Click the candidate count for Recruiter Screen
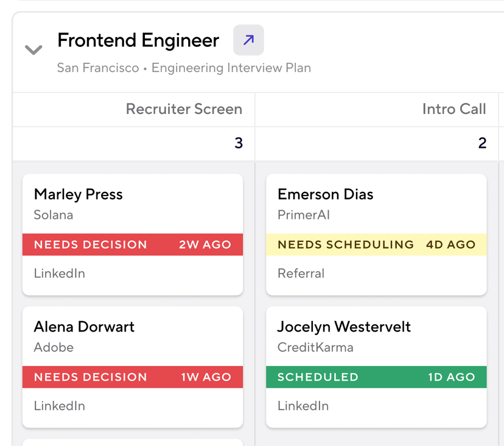 pyautogui.click(x=239, y=143)
